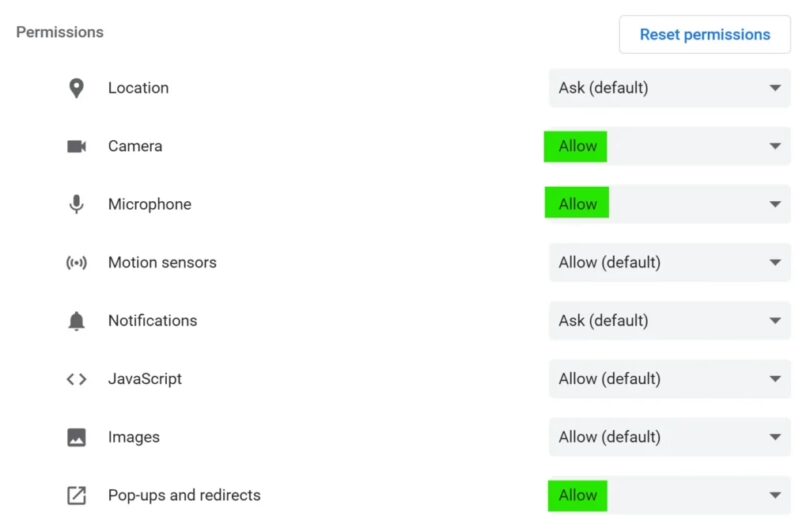This screenshot has height=532, width=810.
Task: Click the Notifications bell icon
Action: coord(76,321)
